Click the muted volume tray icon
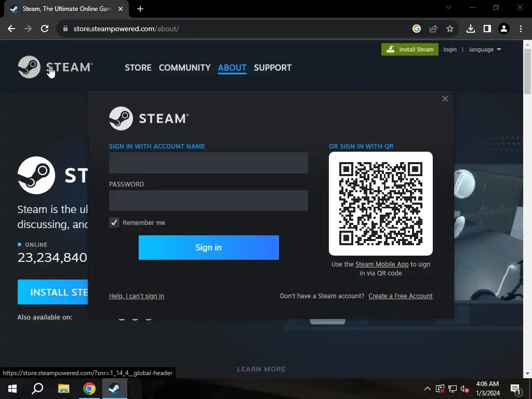This screenshot has height=399, width=532. pyautogui.click(x=465, y=389)
